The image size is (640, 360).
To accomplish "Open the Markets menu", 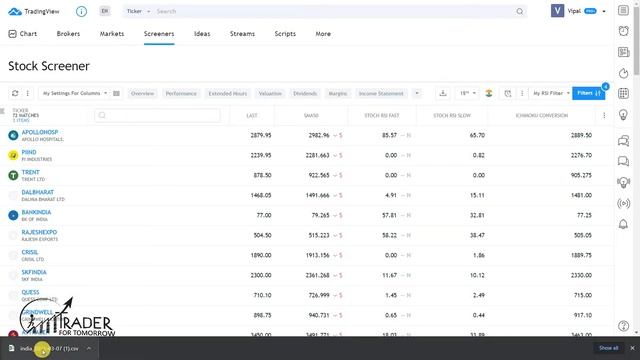I will click(x=112, y=34).
